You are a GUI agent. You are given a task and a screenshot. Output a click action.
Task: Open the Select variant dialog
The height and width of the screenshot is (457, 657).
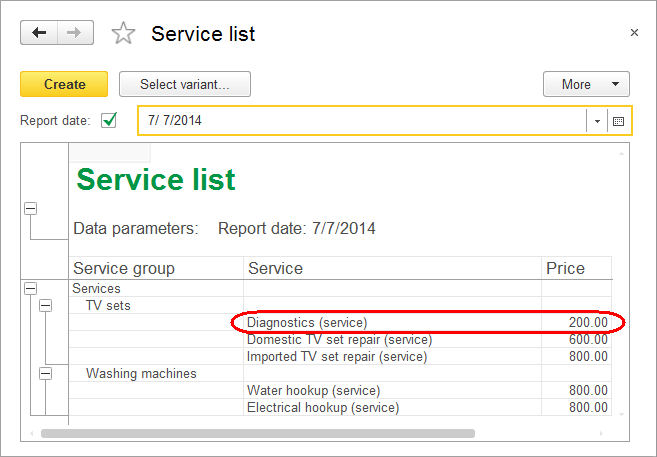[x=185, y=84]
